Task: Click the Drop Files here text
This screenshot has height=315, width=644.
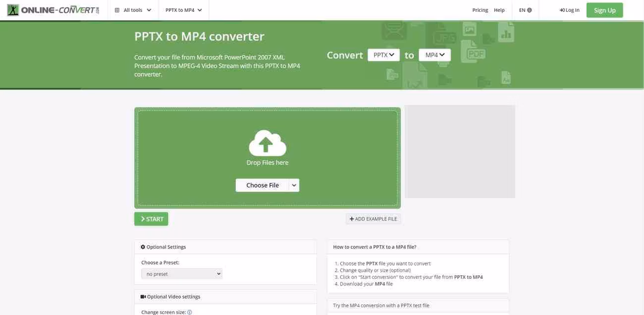Action: [x=268, y=162]
